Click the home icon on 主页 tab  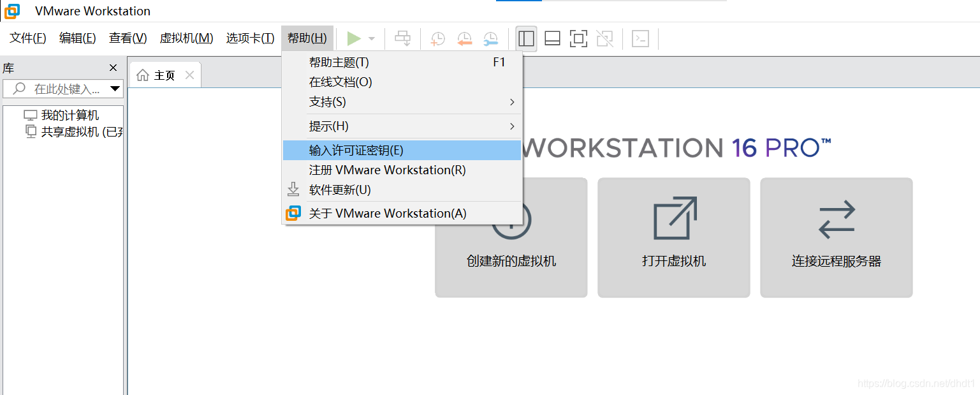pyautogui.click(x=143, y=75)
